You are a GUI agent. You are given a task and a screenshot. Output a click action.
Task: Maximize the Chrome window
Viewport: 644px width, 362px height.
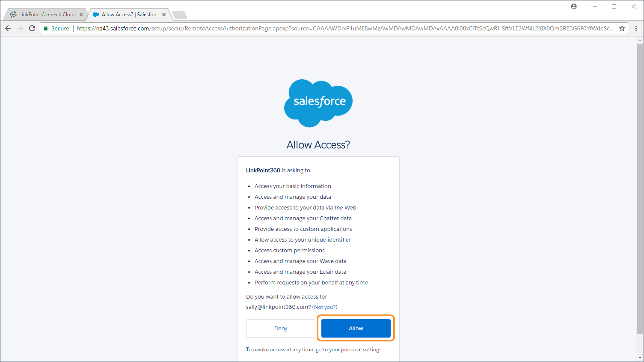pyautogui.click(x=614, y=6)
